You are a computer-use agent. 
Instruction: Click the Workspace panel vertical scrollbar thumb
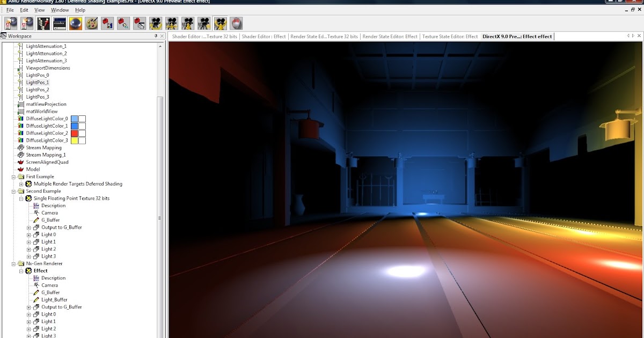pos(159,217)
